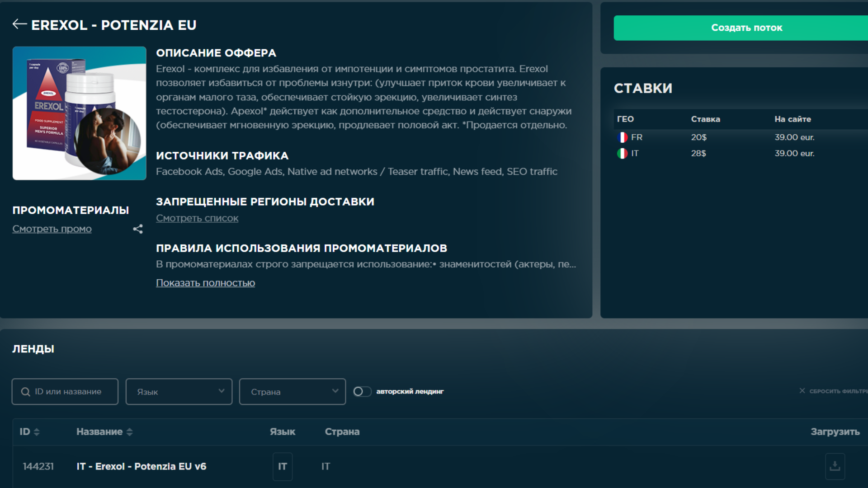Click the search magnifier icon in ID field
868x488 pixels.
tap(26, 392)
